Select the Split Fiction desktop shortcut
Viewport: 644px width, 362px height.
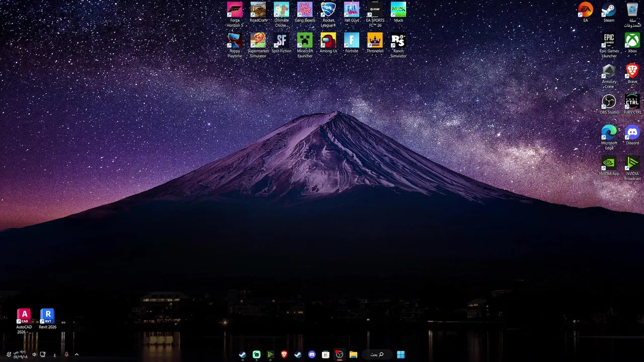coord(281,43)
